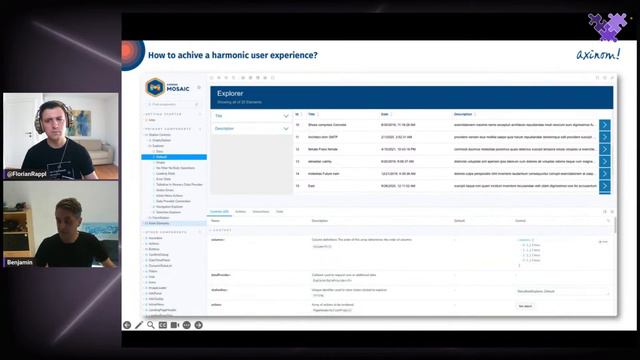Focus the Find components search field
The image size is (640, 360).
(x=173, y=104)
